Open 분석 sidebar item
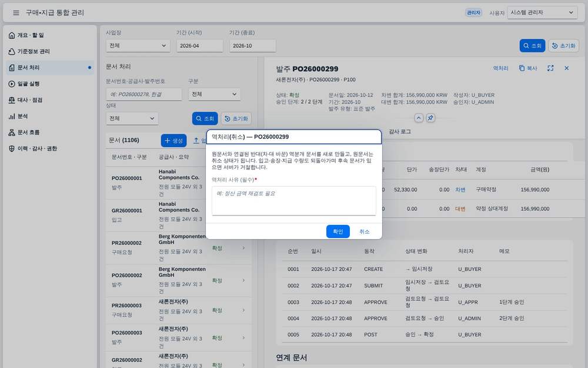The height and width of the screenshot is (368, 588). click(x=49, y=116)
